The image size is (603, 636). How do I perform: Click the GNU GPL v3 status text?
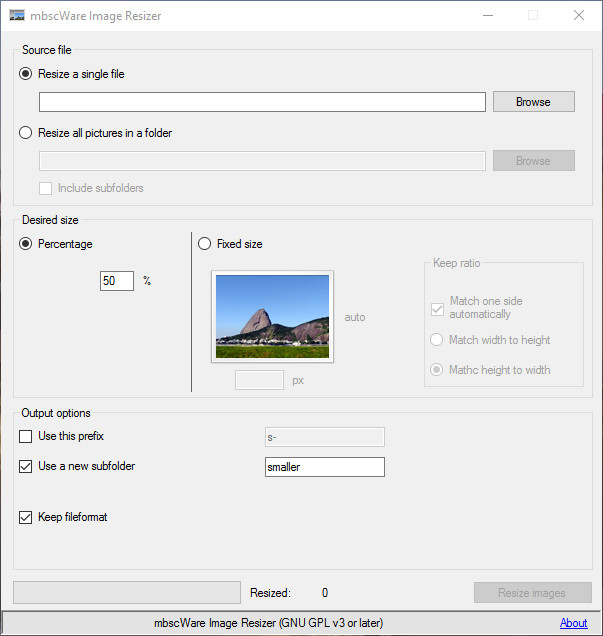pyautogui.click(x=268, y=623)
